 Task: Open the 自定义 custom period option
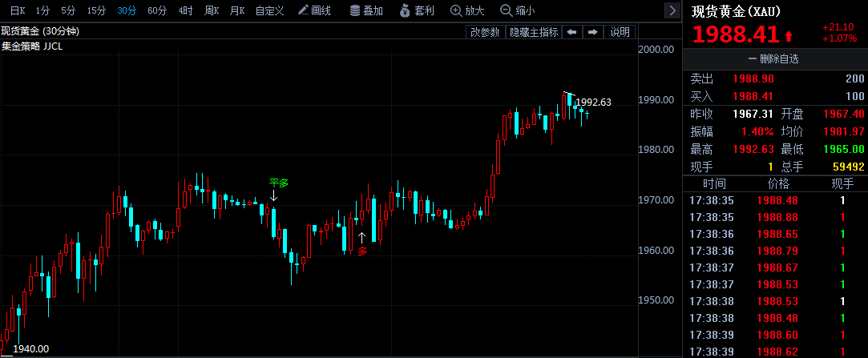[270, 10]
